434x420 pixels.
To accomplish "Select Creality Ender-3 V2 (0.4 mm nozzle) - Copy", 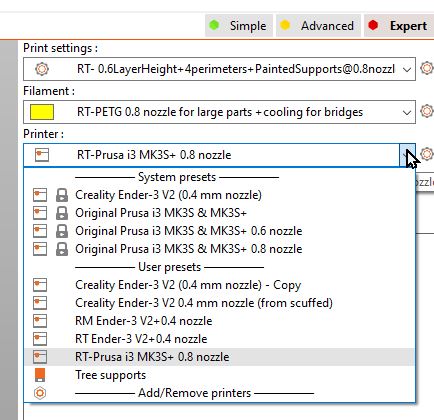I will 220,285.
